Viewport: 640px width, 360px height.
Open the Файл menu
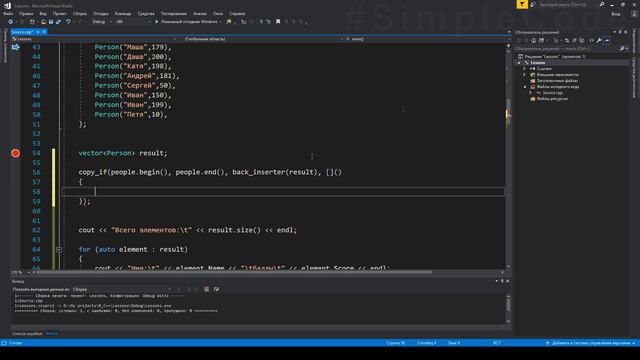8,13
